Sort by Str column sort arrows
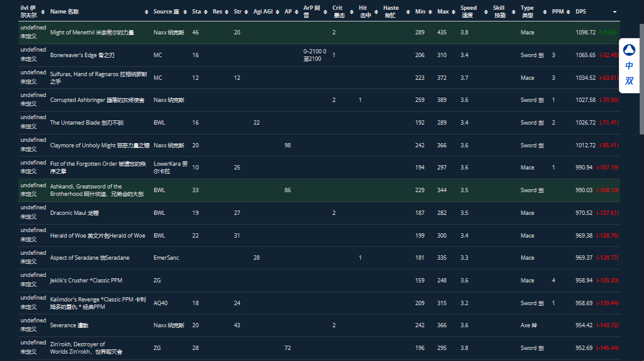 247,12
